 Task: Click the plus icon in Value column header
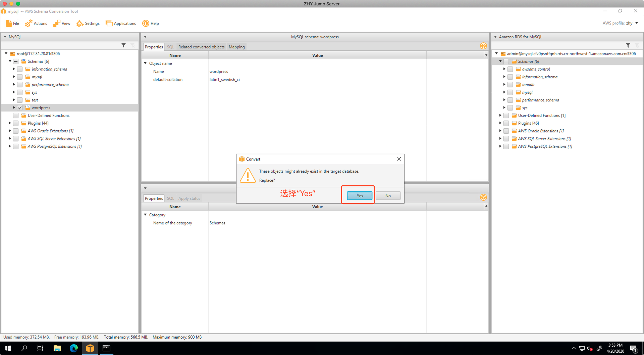point(486,55)
